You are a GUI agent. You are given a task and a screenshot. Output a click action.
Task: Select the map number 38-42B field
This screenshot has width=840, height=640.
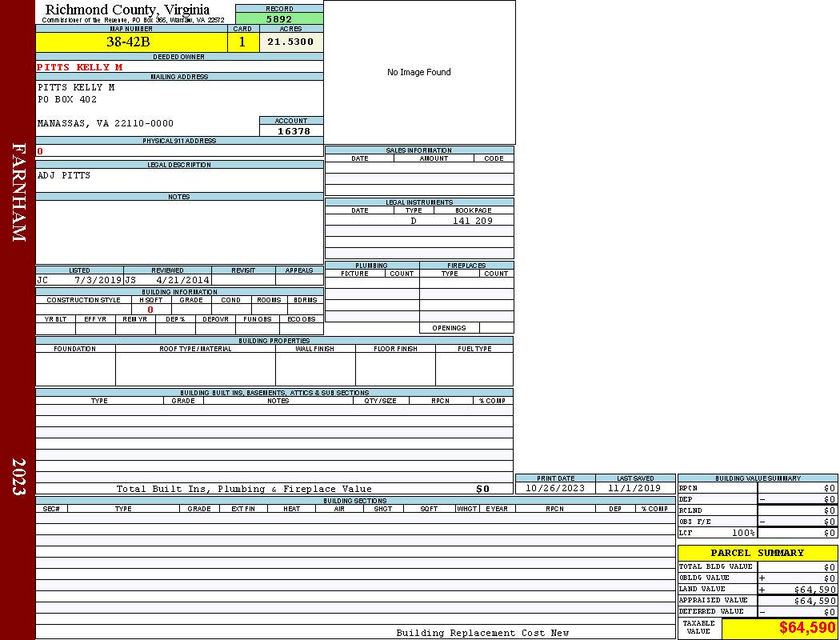point(130,42)
